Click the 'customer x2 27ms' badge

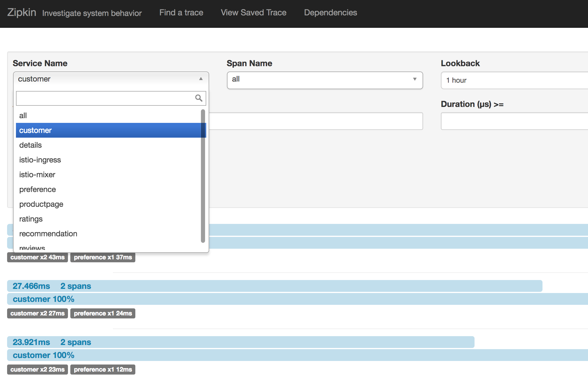point(38,313)
